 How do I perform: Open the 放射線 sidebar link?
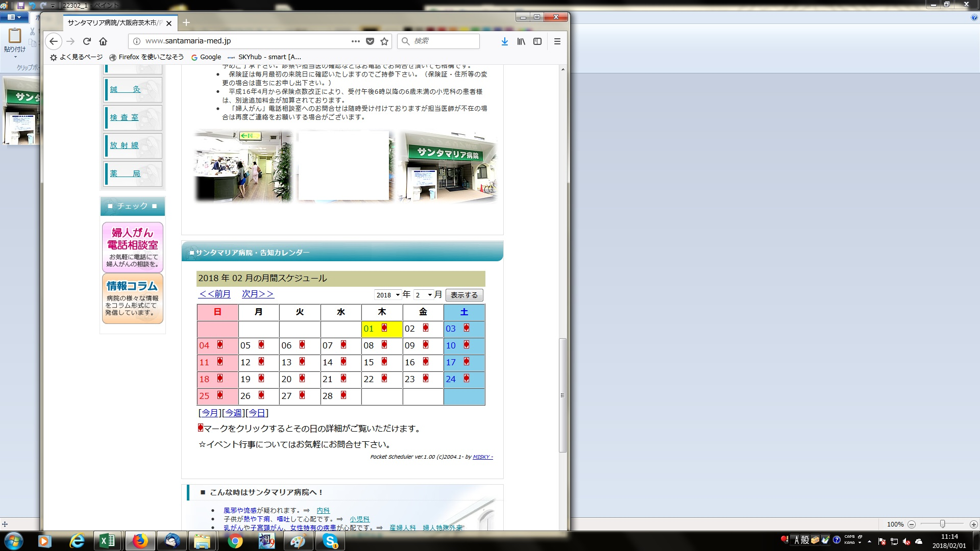pos(124,145)
